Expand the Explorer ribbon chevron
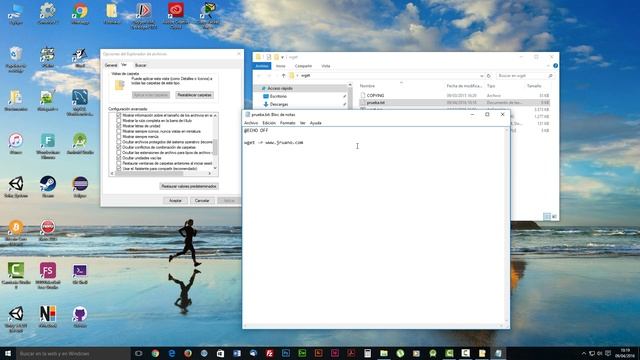 [x=548, y=66]
